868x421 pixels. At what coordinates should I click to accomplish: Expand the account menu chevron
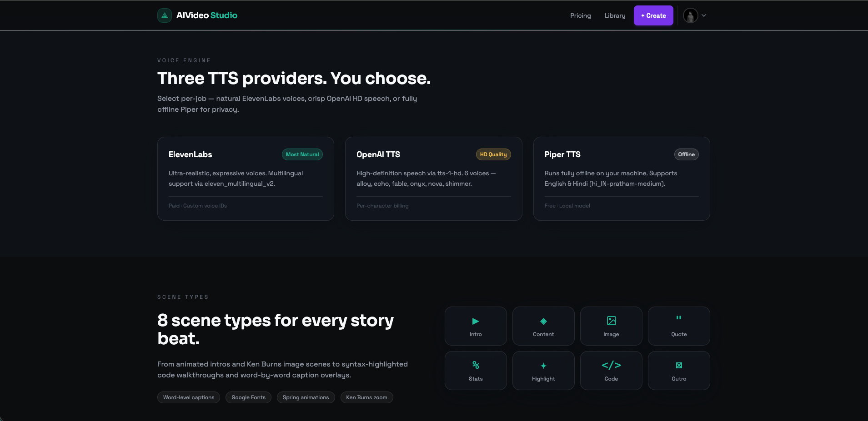704,15
